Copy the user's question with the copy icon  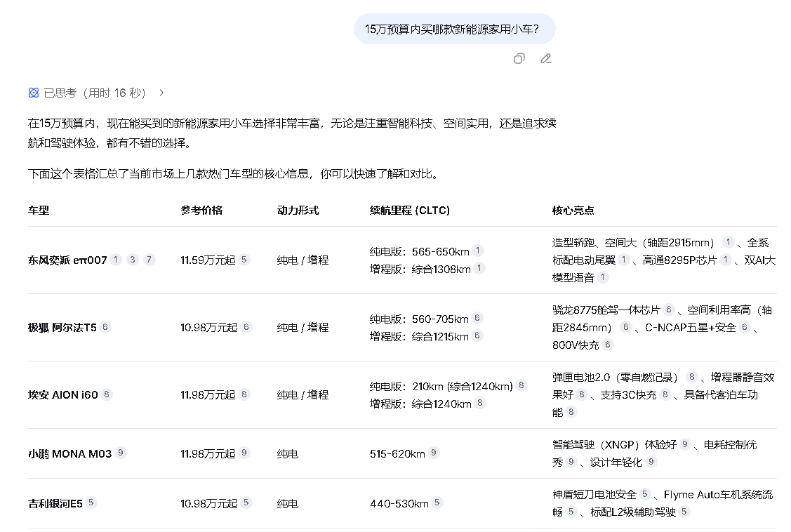[519, 58]
